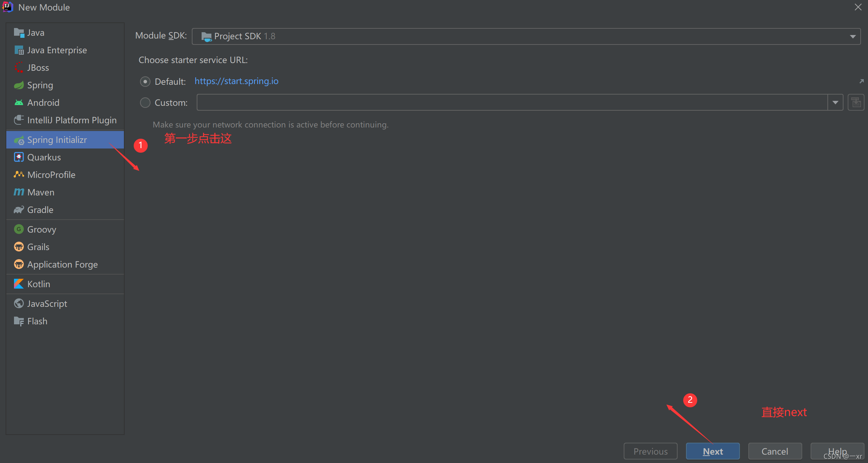This screenshot has height=463, width=868.
Task: Click the Groovy green circle icon
Action: point(19,229)
